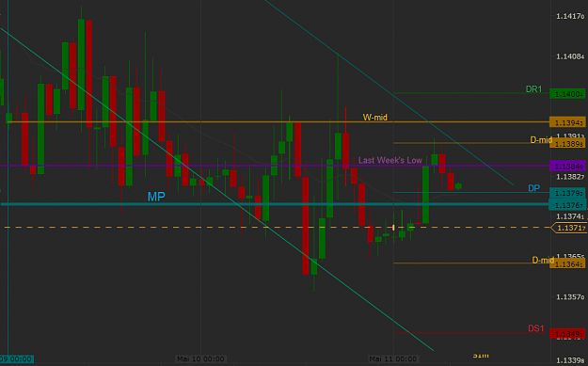Click the purple 1.1384 price tag
This screenshot has width=588, height=366.
point(567,166)
